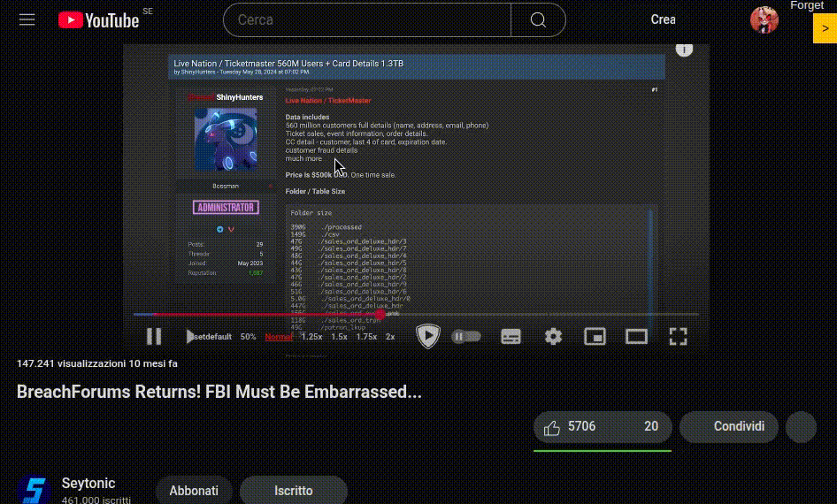Enter fullscreen mode

(x=678, y=337)
